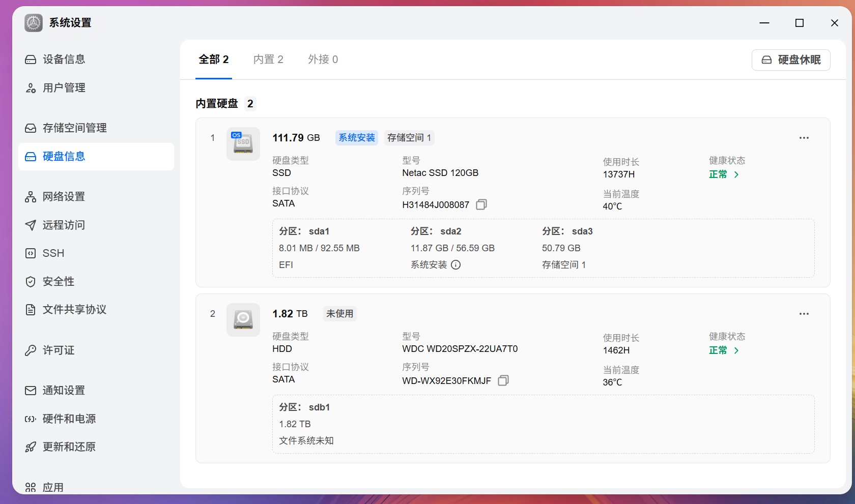Viewport: 855px width, 504px height.
Task: Click the info icon next to sda2 系统安装
Action: click(x=456, y=264)
